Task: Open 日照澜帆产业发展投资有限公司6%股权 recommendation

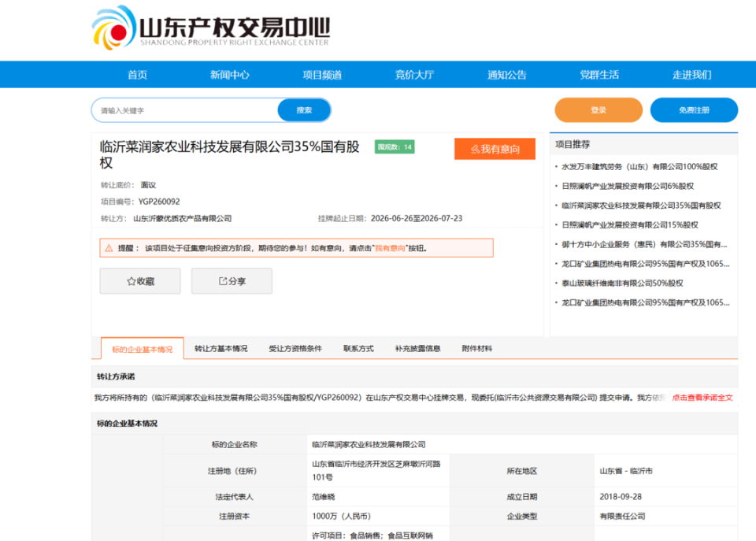Action: pyautogui.click(x=628, y=186)
